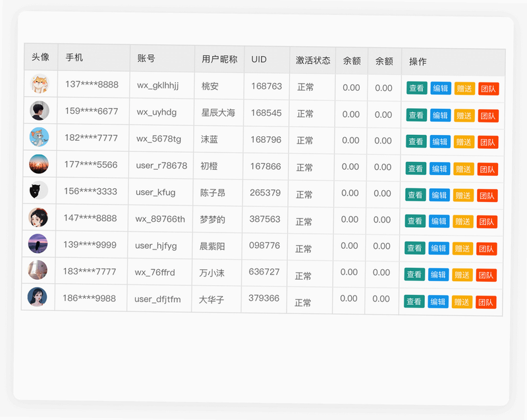This screenshot has height=420, width=527.
Task: Click phone number 156****3333
Action: pos(90,191)
